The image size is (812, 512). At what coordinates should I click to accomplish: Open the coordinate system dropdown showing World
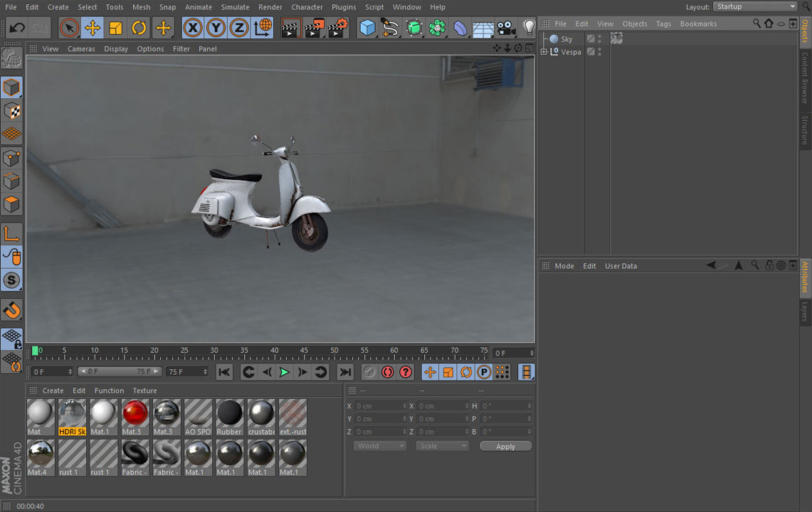pos(379,445)
